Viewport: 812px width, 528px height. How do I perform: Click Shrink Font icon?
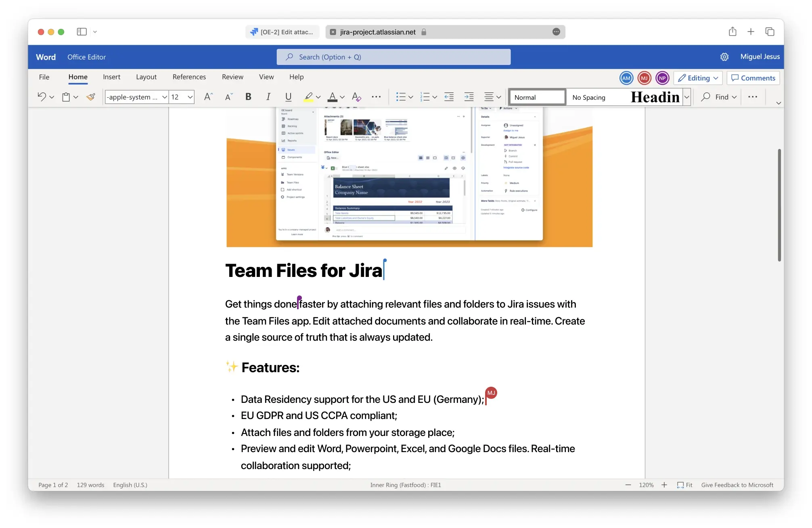228,97
